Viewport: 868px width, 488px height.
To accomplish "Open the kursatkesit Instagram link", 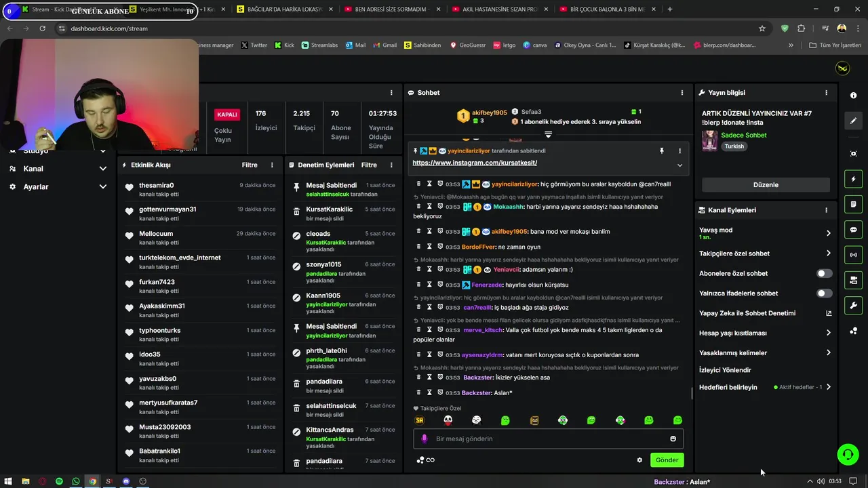I will pyautogui.click(x=475, y=163).
